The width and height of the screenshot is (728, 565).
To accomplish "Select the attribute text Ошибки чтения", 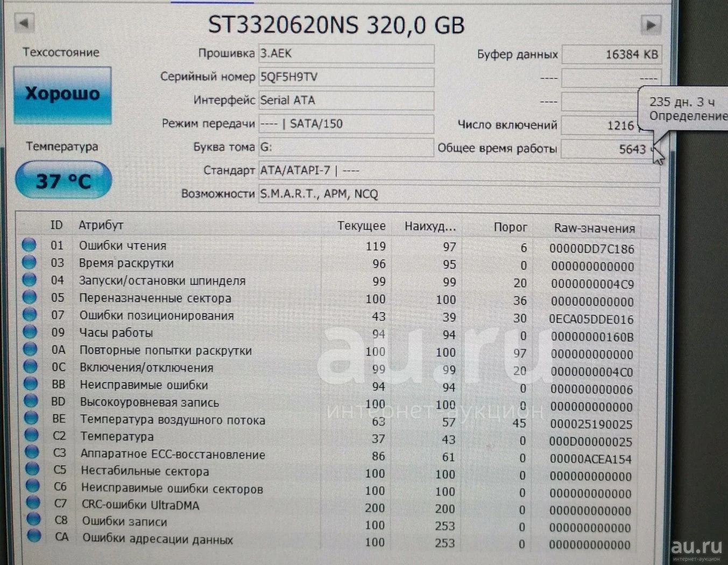I will (x=123, y=245).
